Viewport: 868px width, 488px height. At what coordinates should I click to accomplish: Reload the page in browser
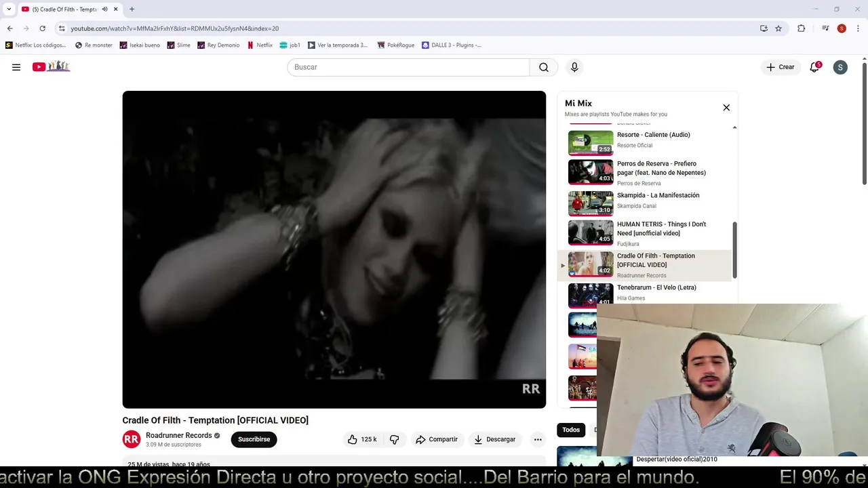[42, 28]
